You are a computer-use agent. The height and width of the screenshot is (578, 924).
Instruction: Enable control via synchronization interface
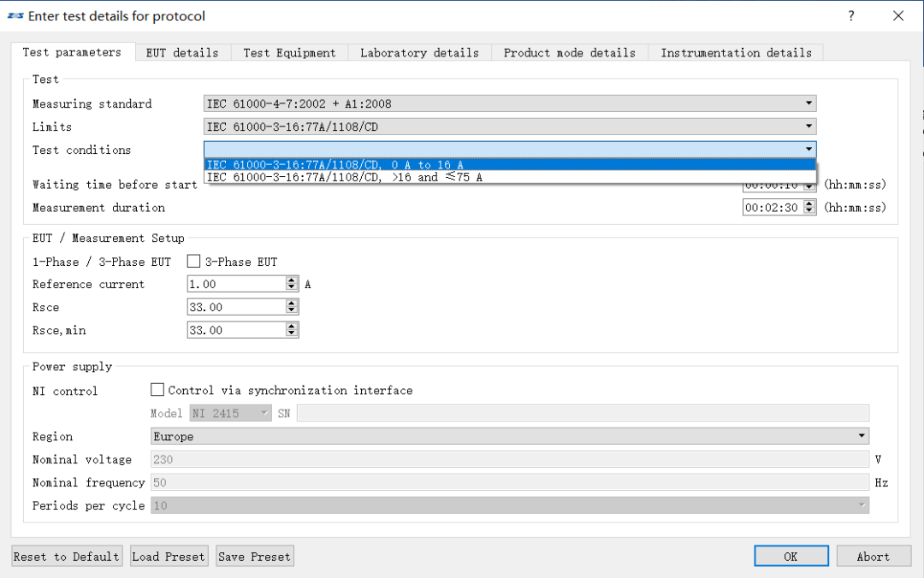coord(157,389)
